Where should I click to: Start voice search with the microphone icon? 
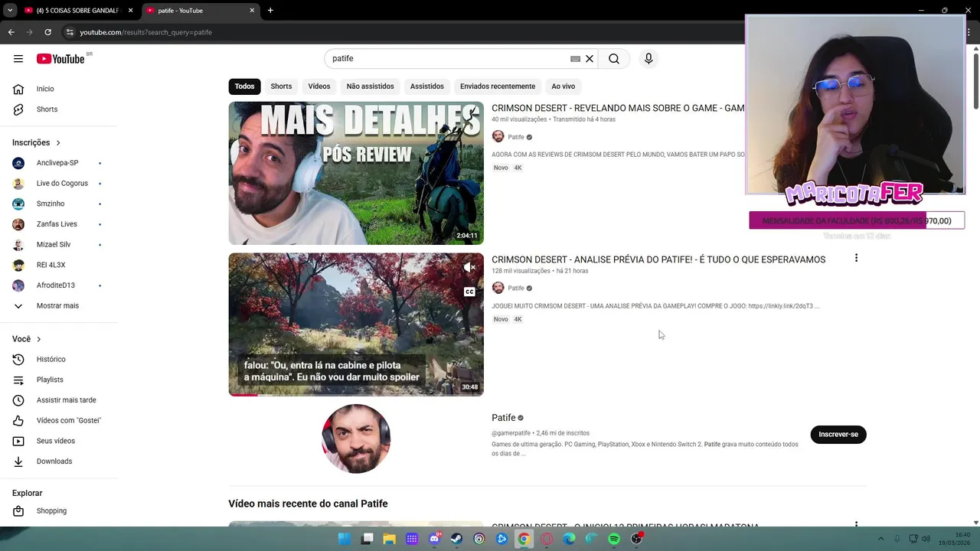point(648,59)
